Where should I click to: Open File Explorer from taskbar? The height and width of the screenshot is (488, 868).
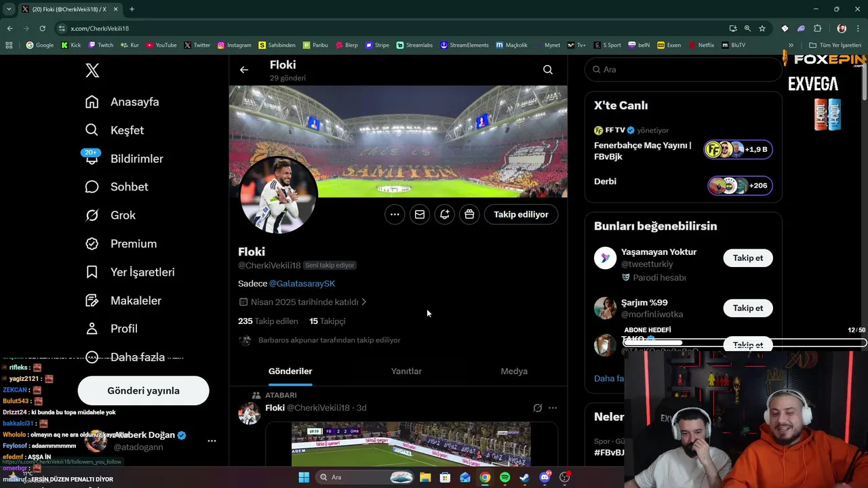(425, 477)
